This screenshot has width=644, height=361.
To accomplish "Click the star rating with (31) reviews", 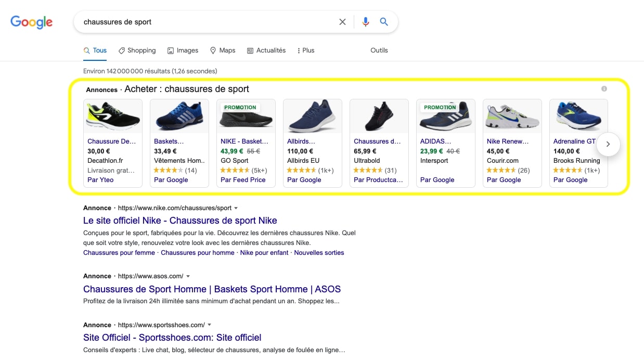I will pyautogui.click(x=368, y=171).
